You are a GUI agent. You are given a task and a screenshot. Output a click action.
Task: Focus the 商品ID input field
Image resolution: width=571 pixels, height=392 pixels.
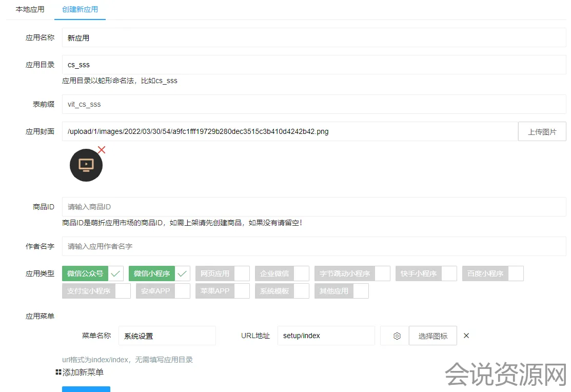click(313, 207)
